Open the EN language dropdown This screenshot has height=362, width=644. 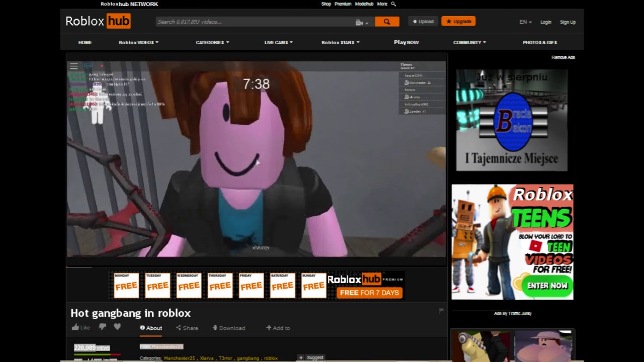[525, 22]
